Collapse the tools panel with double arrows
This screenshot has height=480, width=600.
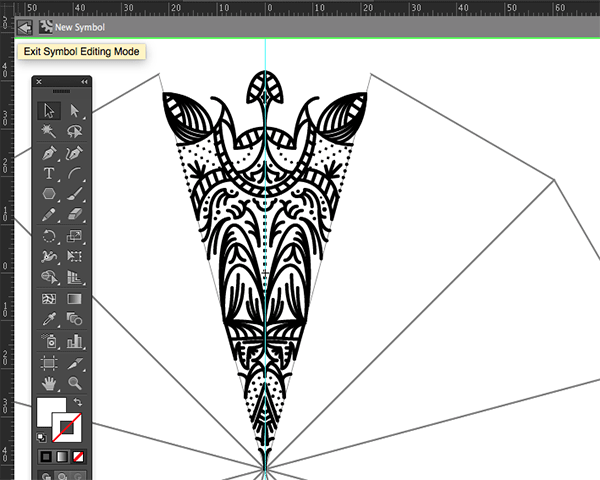point(85,82)
